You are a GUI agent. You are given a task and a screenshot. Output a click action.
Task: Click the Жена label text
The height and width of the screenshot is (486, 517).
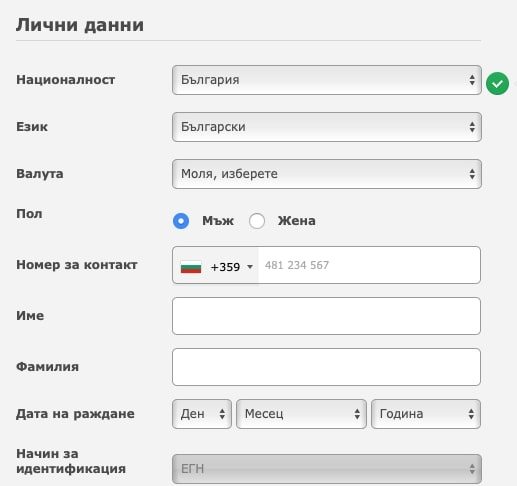tap(297, 221)
